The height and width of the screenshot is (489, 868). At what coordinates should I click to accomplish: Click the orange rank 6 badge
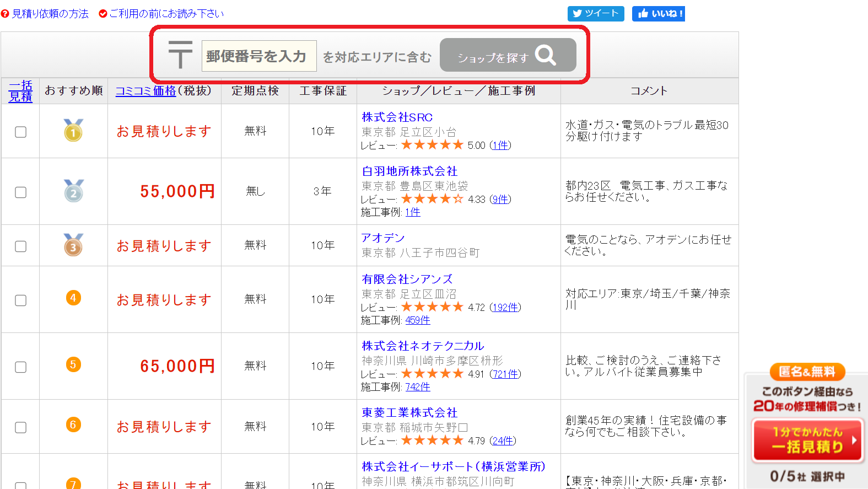pyautogui.click(x=73, y=424)
